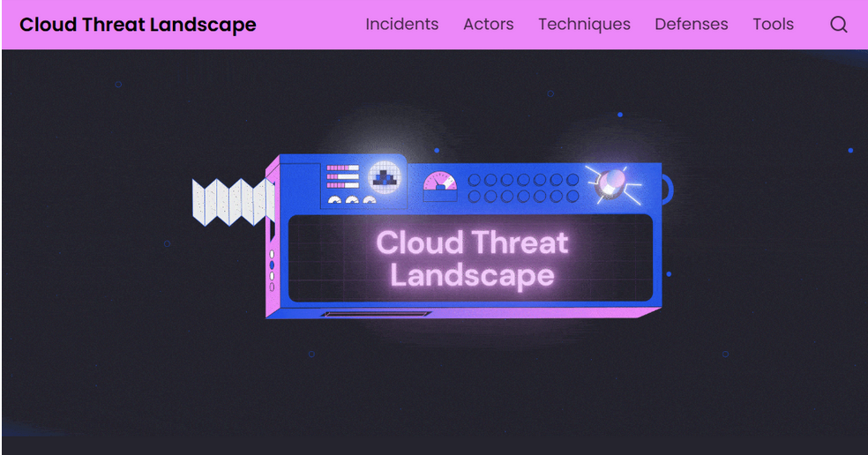Click the three small dials under pink bars

pyautogui.click(x=351, y=200)
